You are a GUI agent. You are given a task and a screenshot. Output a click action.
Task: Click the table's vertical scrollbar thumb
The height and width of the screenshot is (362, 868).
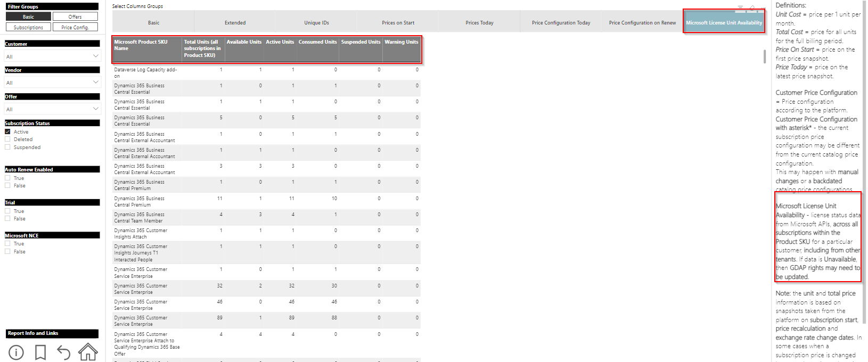(x=765, y=56)
